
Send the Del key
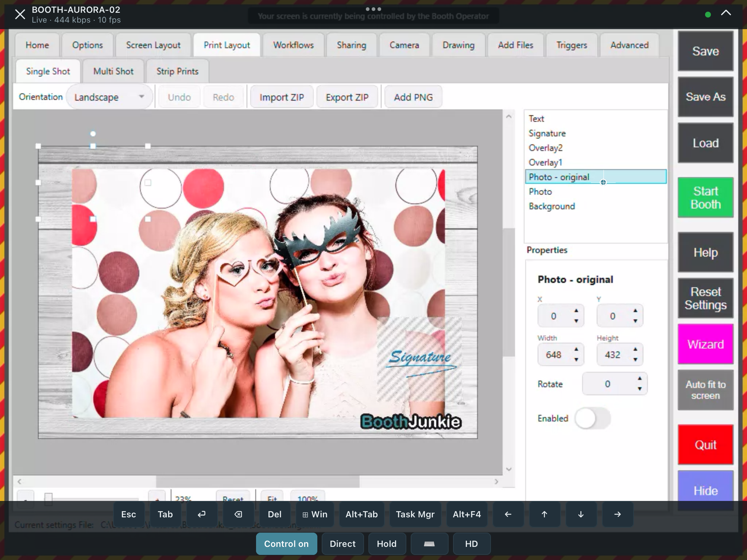coord(275,514)
